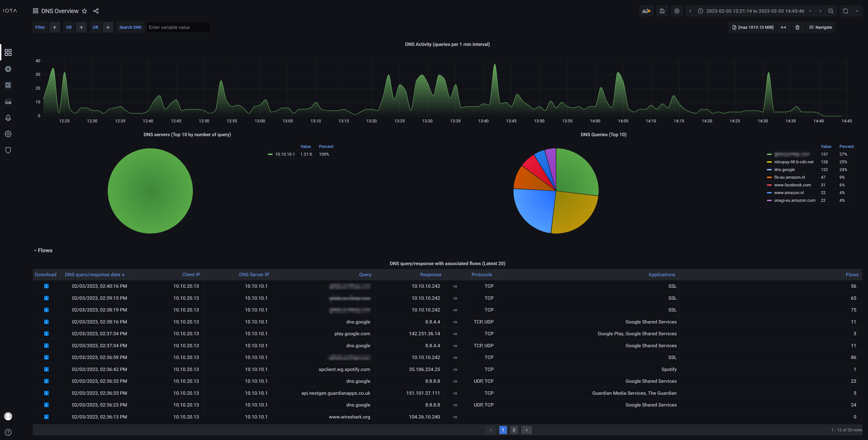This screenshot has width=868, height=440.
Task: Click the refresh dashboard icon
Action: click(845, 11)
